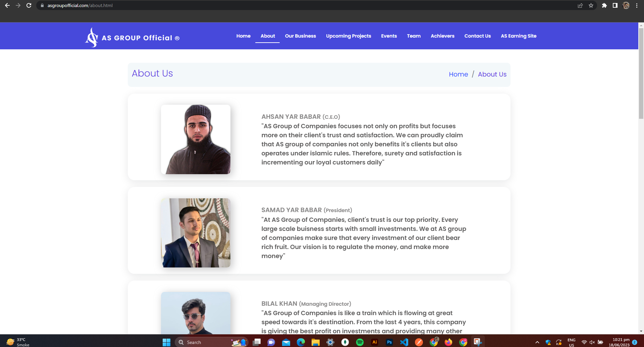Open Upcoming Projects in the navbar

point(348,36)
